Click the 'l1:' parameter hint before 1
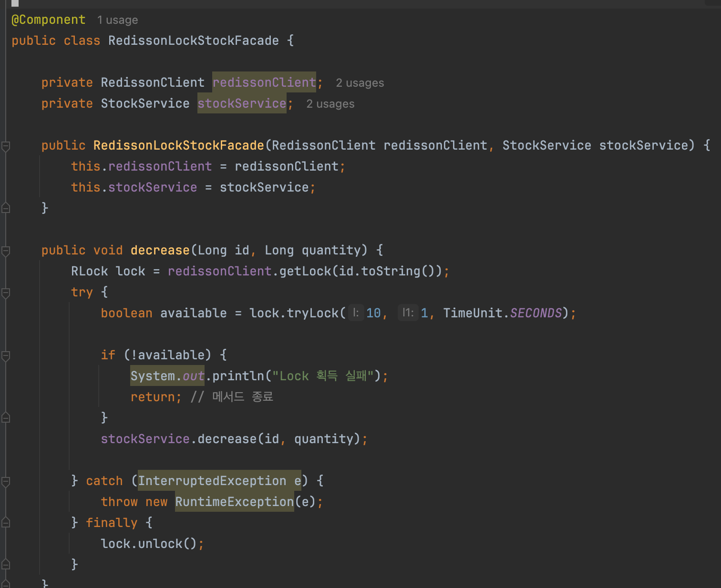The width and height of the screenshot is (721, 588). click(408, 313)
